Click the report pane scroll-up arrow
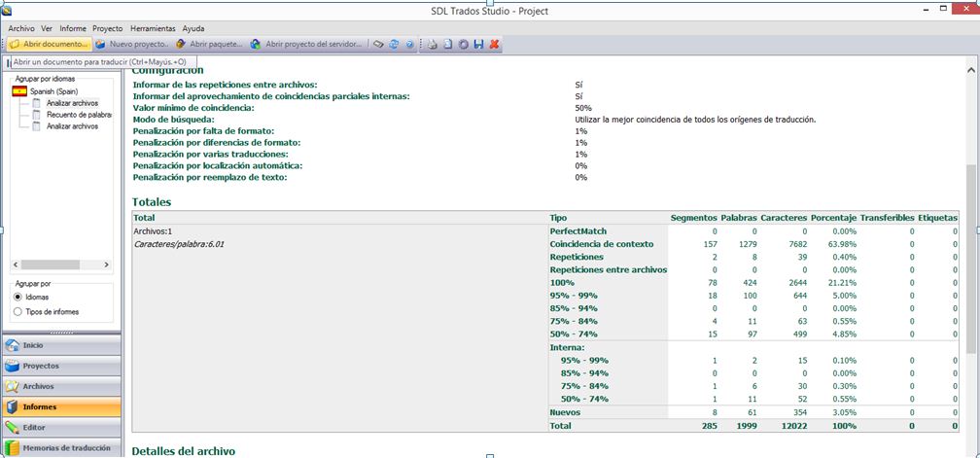Screen dimensions: 980x458 [971, 71]
